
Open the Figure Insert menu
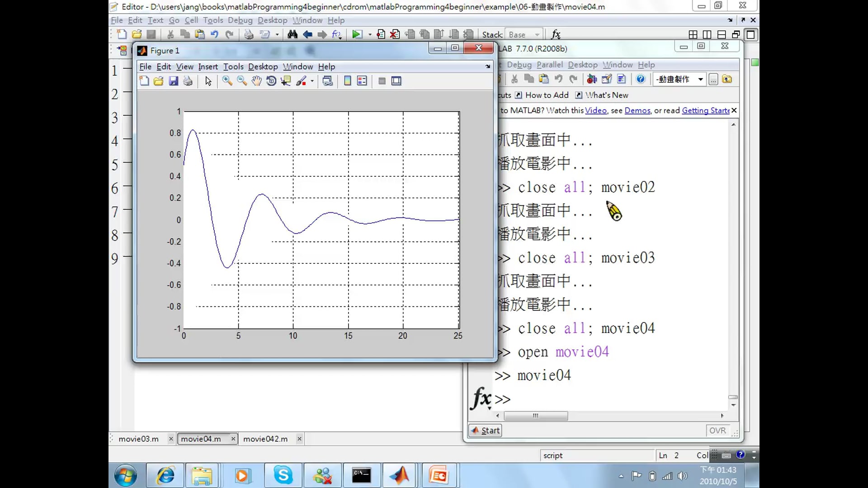point(208,66)
